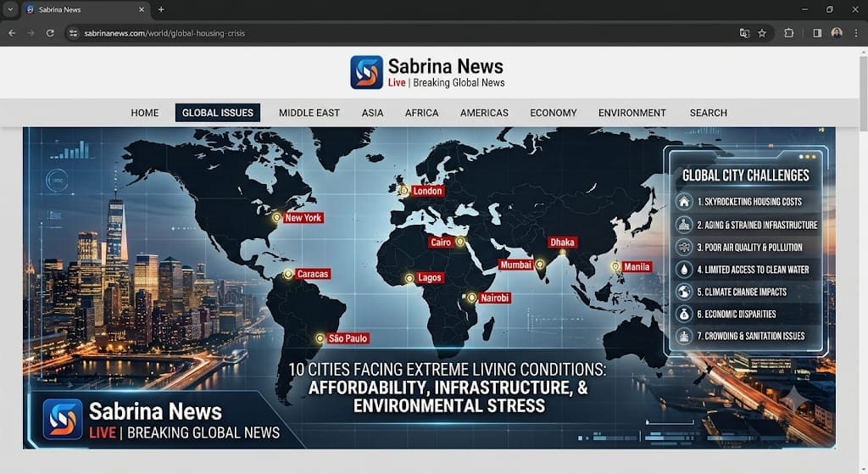This screenshot has width=868, height=474.
Task: Open the browser side panel icon
Action: (817, 33)
